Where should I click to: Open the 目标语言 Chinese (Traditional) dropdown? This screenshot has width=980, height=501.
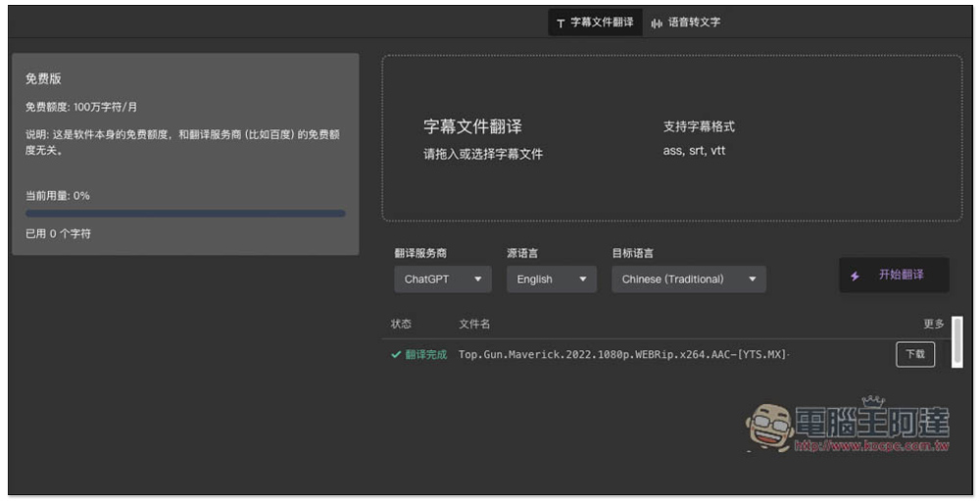(689, 279)
